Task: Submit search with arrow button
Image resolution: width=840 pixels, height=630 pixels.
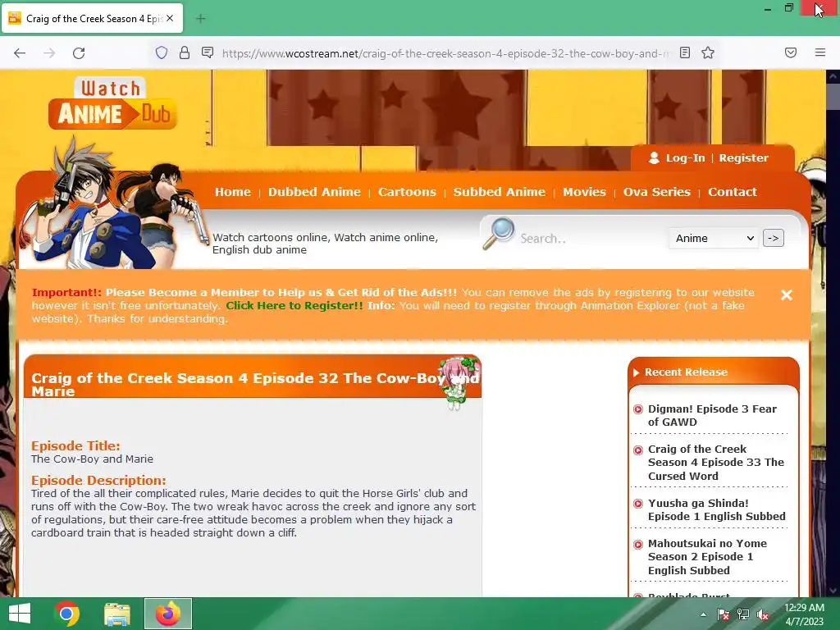Action: coord(774,238)
